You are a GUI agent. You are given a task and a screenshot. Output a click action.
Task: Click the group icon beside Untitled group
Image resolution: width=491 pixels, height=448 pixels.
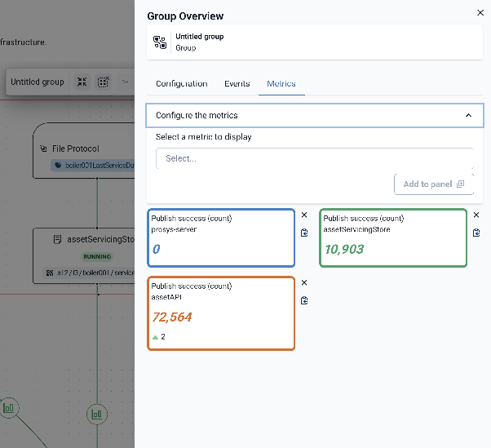(x=160, y=42)
